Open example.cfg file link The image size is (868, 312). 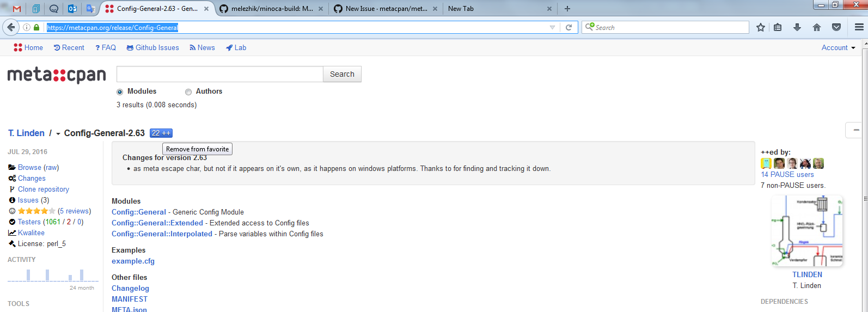tap(133, 261)
